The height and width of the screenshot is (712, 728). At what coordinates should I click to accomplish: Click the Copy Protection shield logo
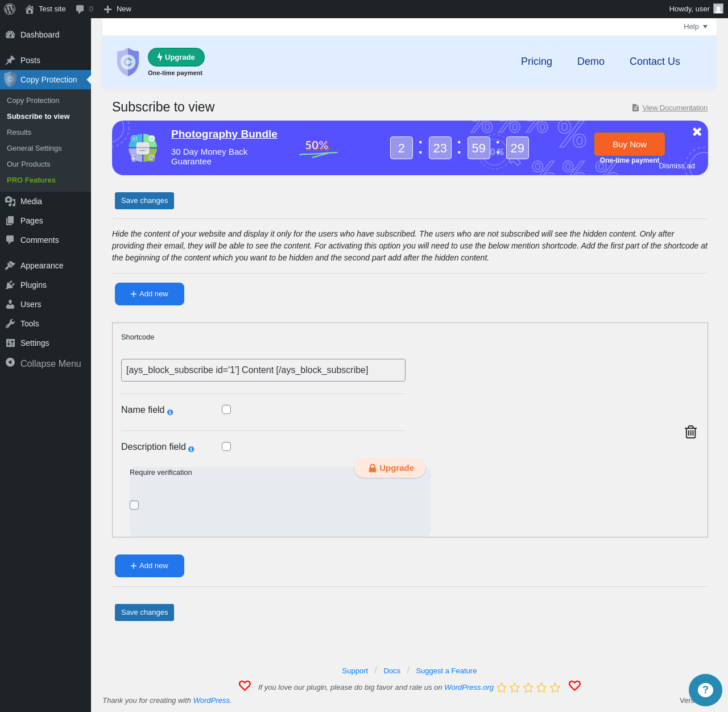tap(128, 61)
